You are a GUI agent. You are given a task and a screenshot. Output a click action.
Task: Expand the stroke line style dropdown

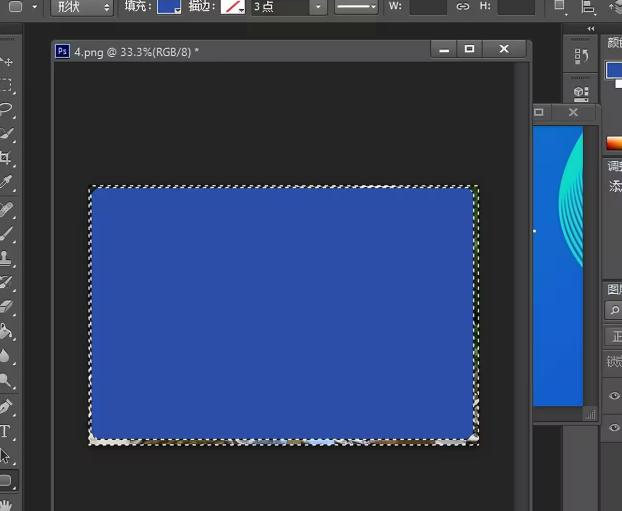point(355,7)
